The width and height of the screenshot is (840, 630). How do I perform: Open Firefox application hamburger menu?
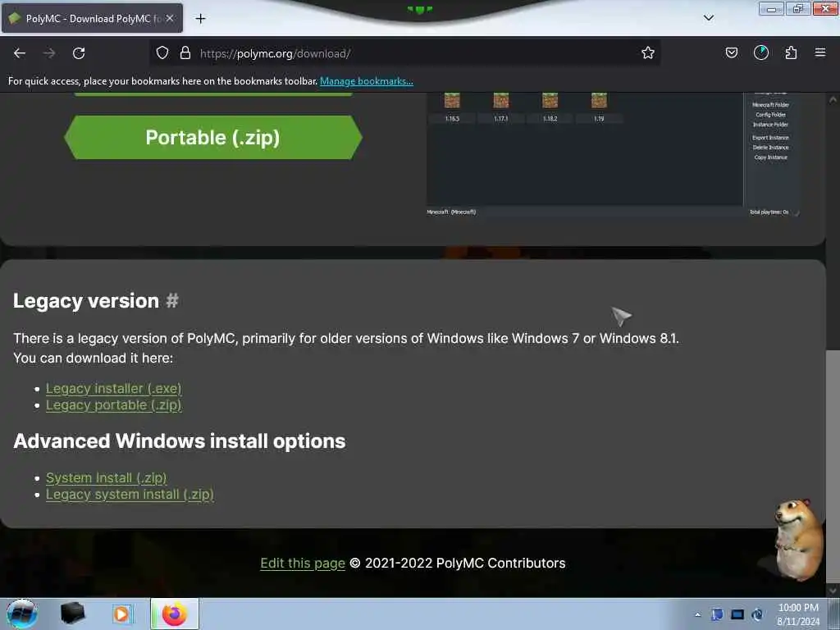coord(820,53)
